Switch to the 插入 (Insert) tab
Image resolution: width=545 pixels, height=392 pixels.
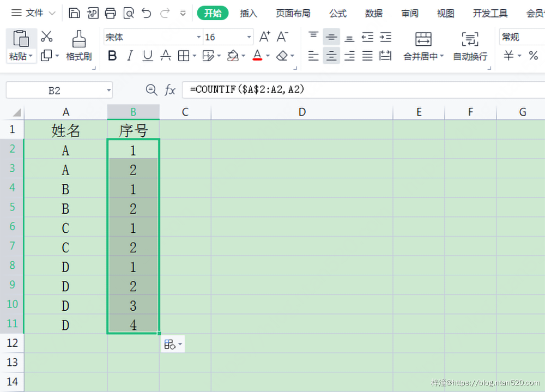coord(248,13)
